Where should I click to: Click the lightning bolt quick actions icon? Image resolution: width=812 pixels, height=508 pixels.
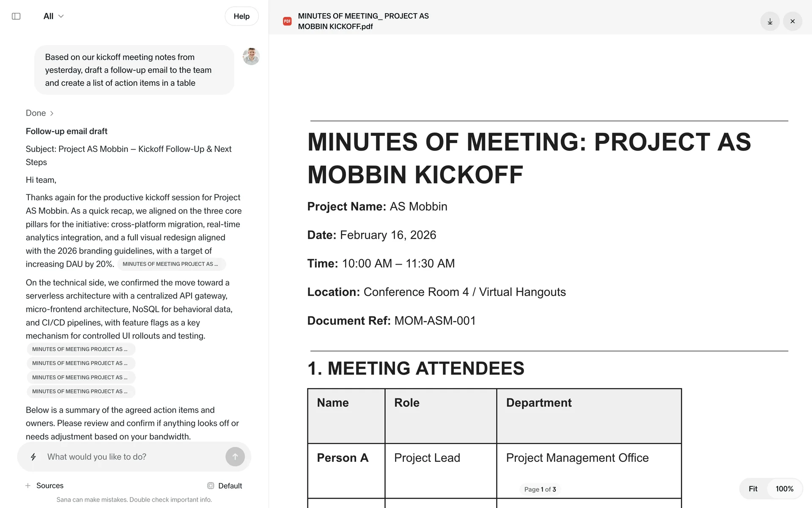33,457
